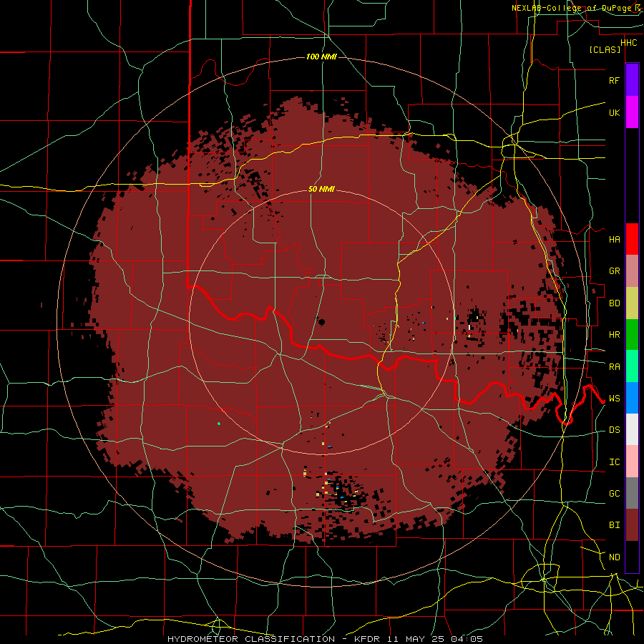Click the ND legend label
The image size is (644, 644).
tap(614, 557)
